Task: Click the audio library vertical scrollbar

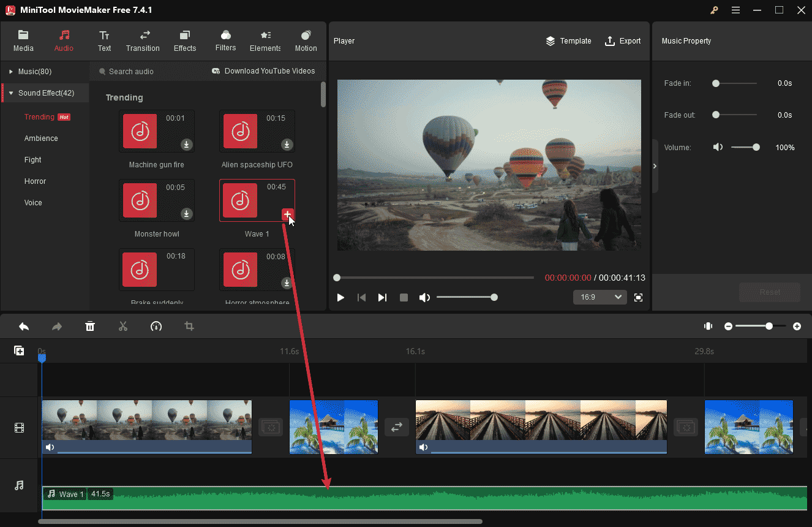Action: coord(323,94)
